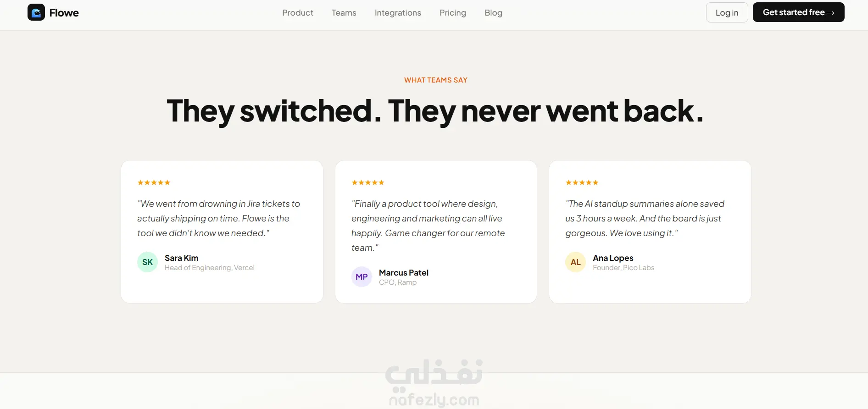Click Get started free button
Image resolution: width=868 pixels, height=409 pixels.
tap(798, 12)
